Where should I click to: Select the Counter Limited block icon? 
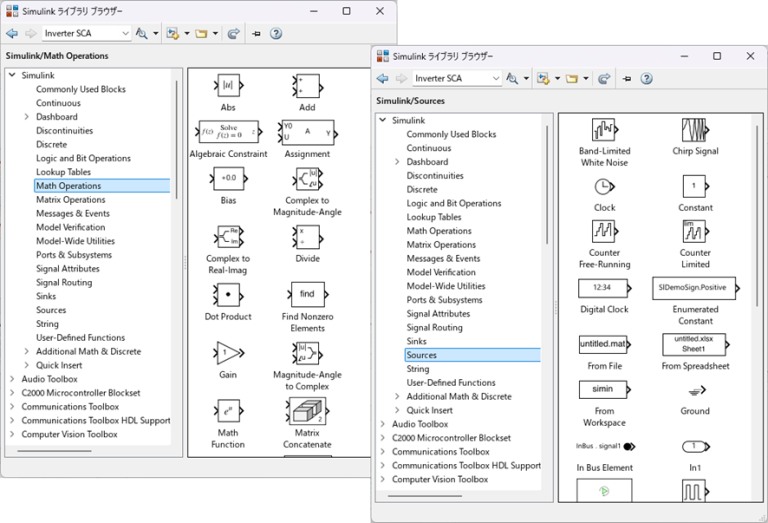coord(695,231)
